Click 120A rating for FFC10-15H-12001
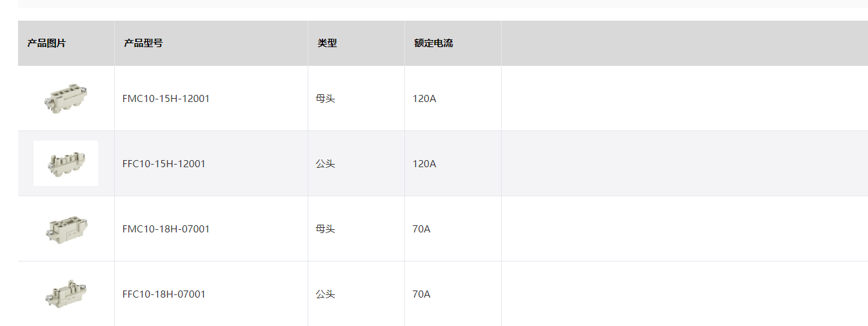Viewport: 868px width, 326px height. pos(424,164)
